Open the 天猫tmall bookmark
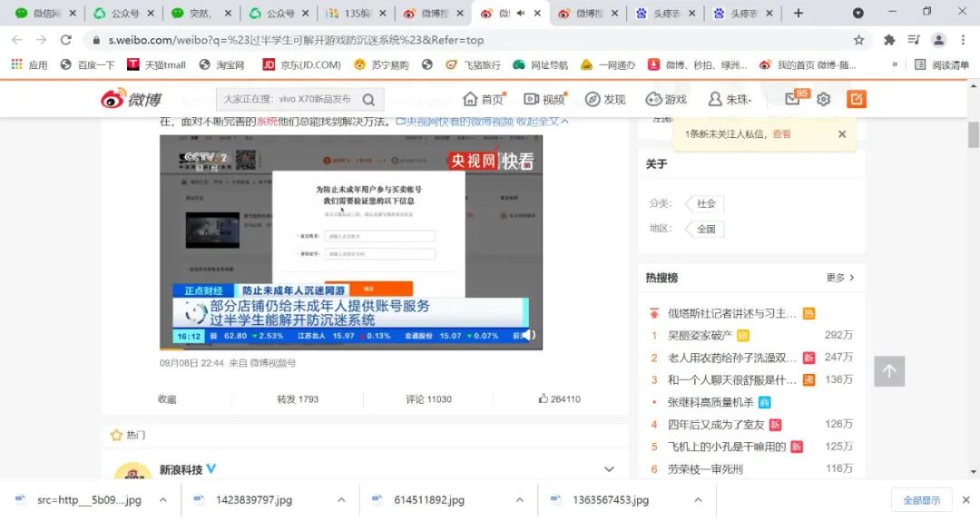This screenshot has height=521, width=980. (156, 65)
